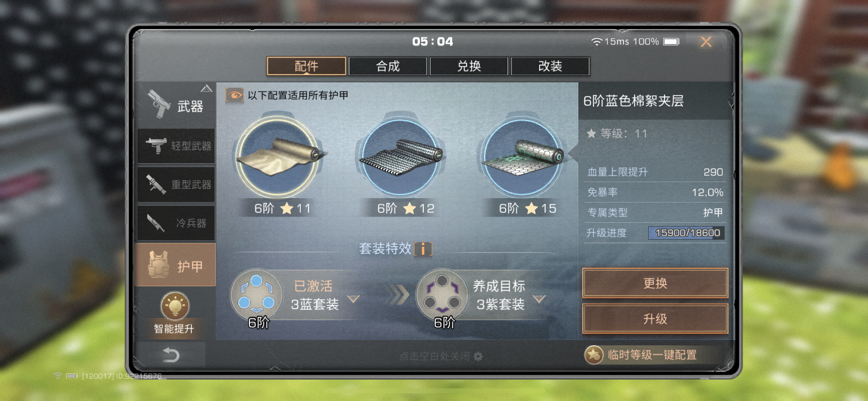Select the 6阶 star 12 mesh armor item

[x=400, y=156]
